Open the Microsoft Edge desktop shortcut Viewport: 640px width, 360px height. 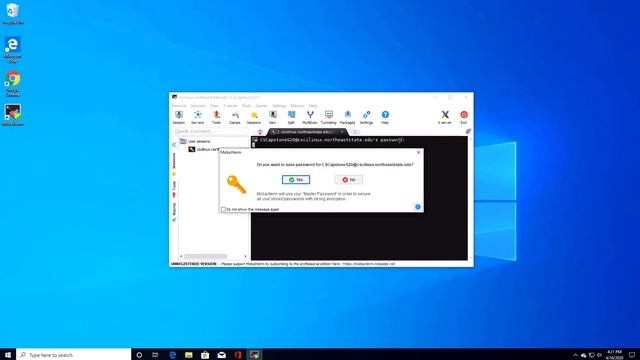click(13, 50)
